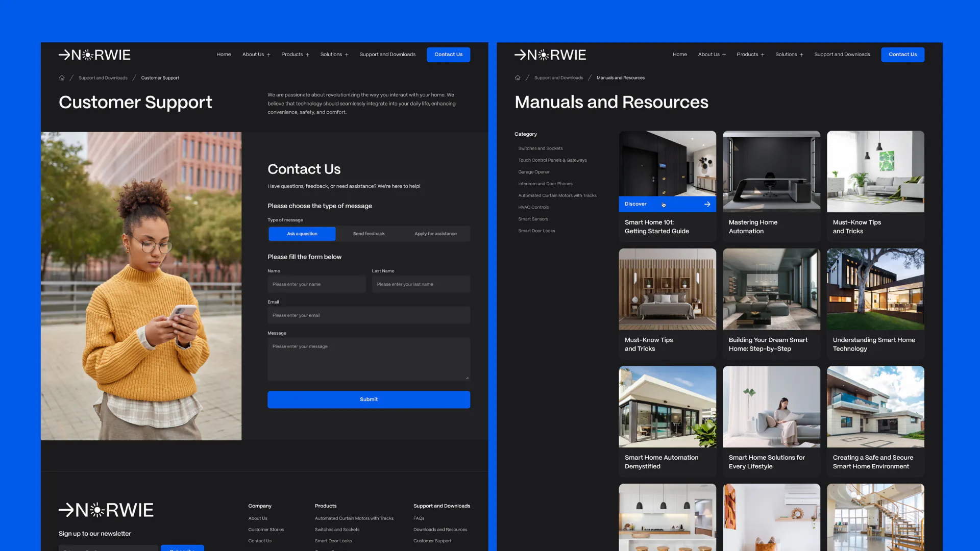Filter by Smart Sensors category

pos(533,219)
